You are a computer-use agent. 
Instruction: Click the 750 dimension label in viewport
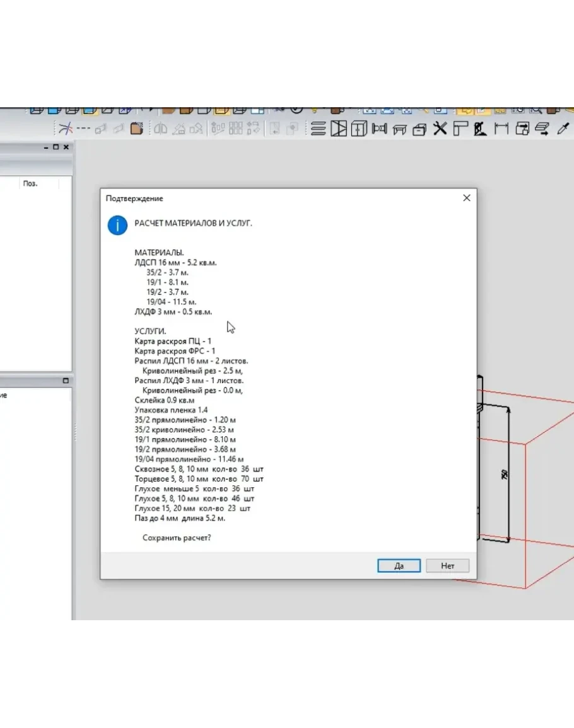(x=504, y=474)
